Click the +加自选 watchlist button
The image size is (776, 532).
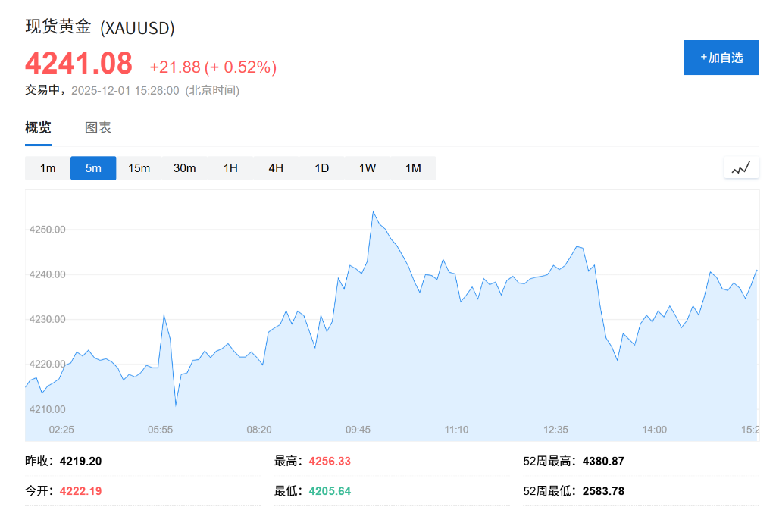pos(721,57)
